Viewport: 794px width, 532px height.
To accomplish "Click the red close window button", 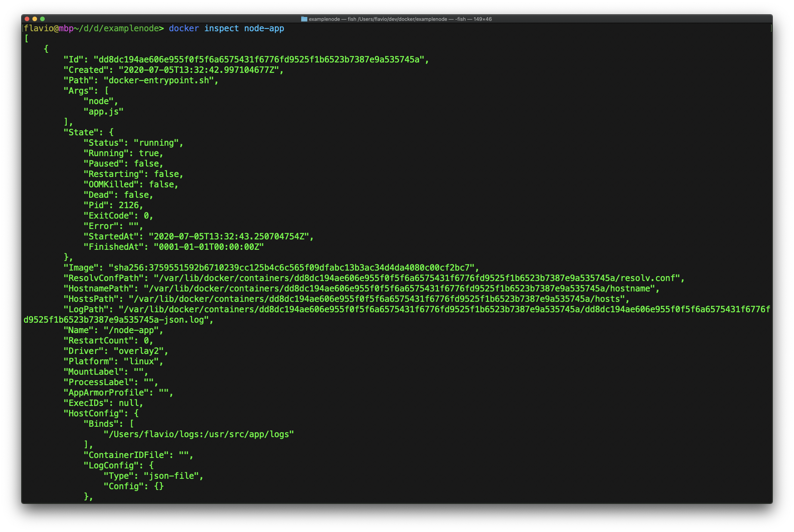I will [27, 19].
